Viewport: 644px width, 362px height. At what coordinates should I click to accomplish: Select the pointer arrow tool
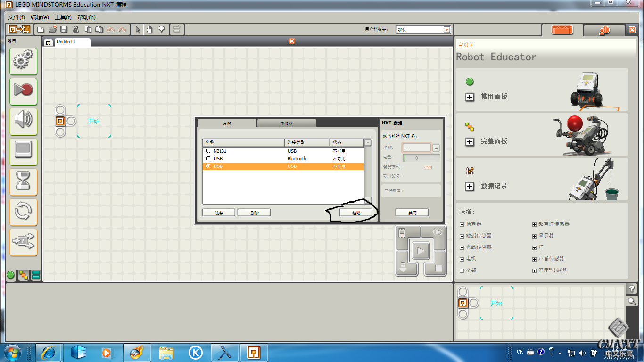tap(138, 30)
